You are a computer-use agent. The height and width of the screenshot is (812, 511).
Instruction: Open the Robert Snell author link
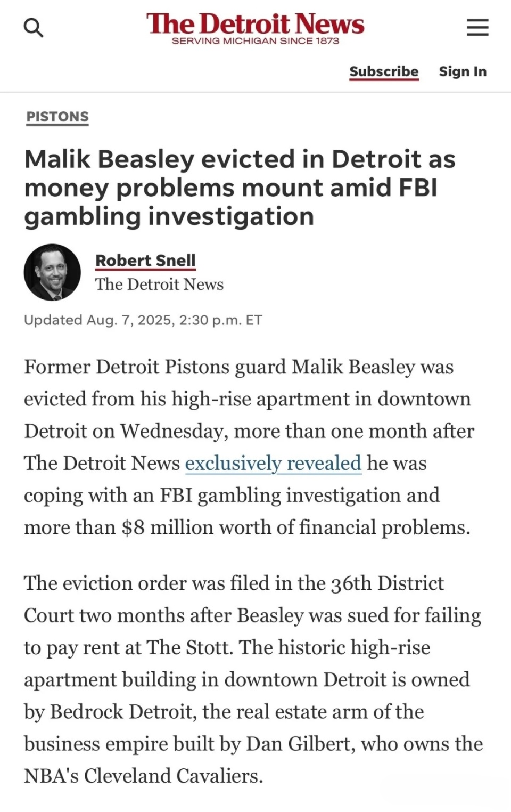pos(145,261)
